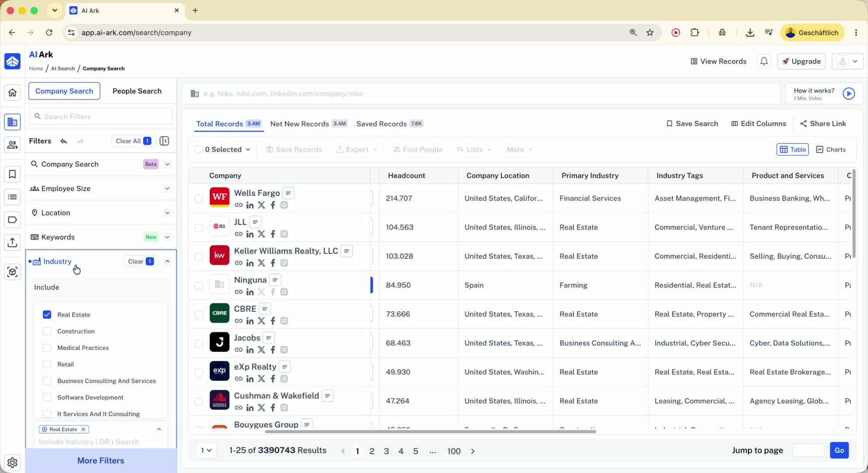Open the settings gear in left sidebar
This screenshot has width=868, height=473.
[12, 462]
